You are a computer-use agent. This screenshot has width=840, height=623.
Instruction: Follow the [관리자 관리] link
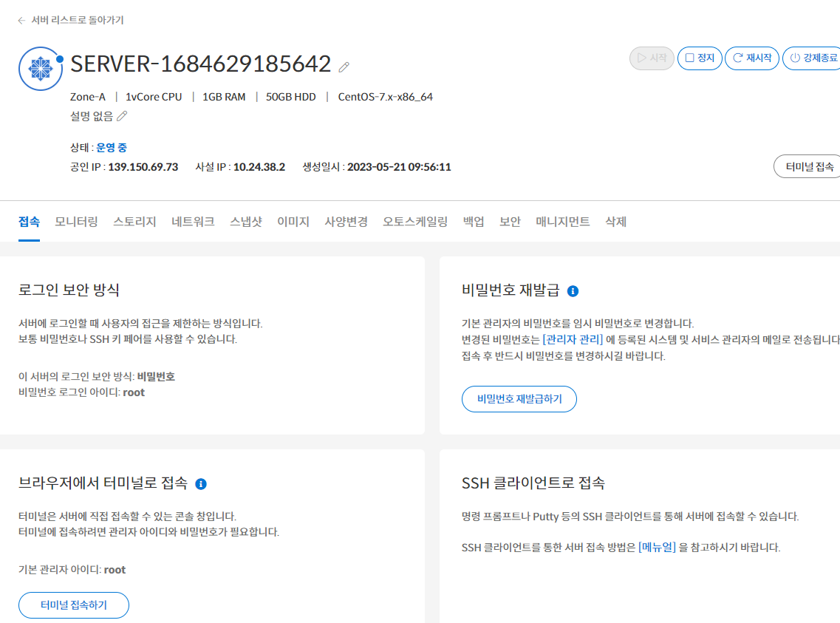(573, 340)
